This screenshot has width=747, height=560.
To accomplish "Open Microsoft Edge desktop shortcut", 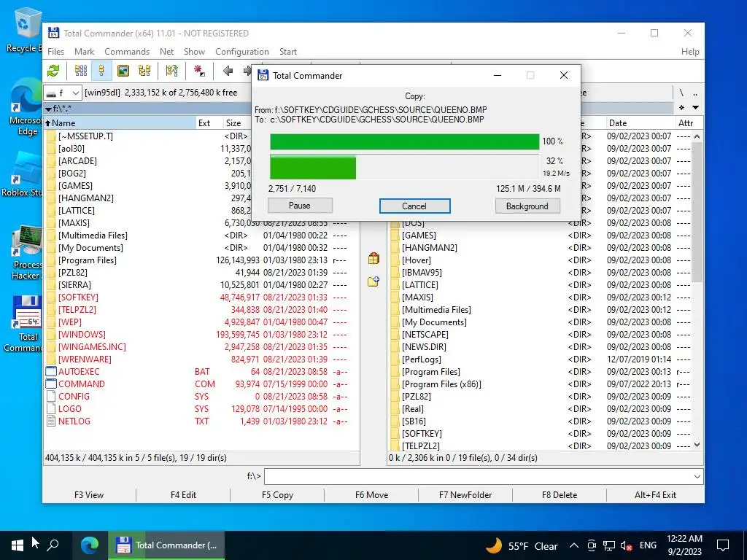I will pyautogui.click(x=26, y=107).
